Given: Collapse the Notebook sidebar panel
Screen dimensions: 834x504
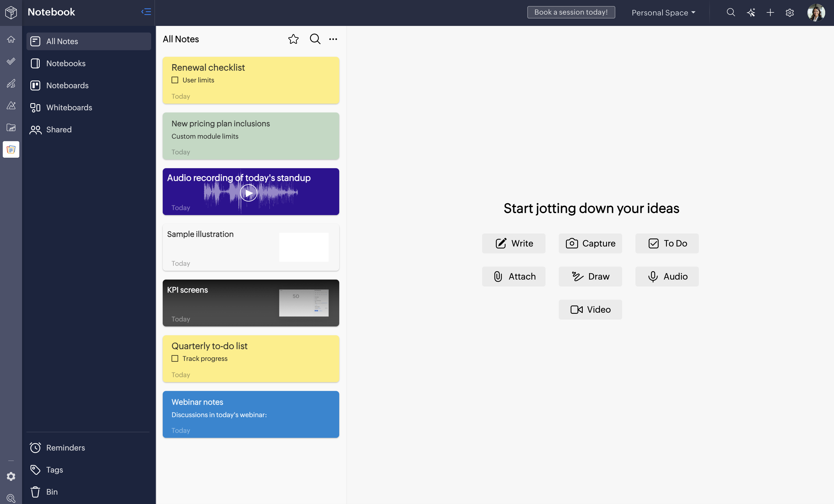Looking at the screenshot, I should [x=146, y=12].
